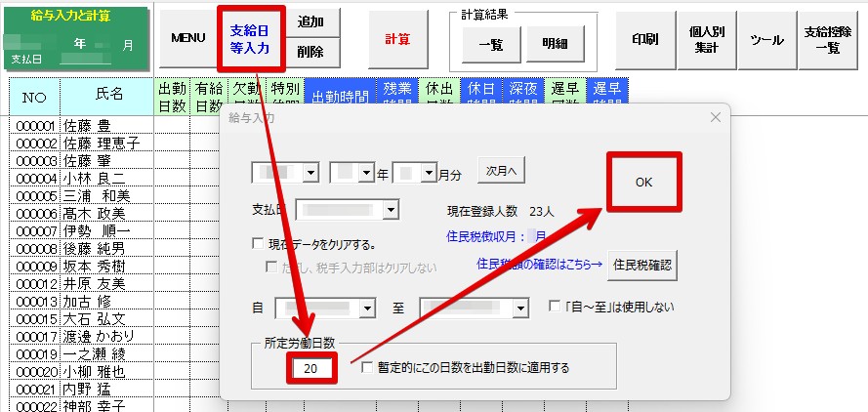Open the ツール menu button

(766, 39)
